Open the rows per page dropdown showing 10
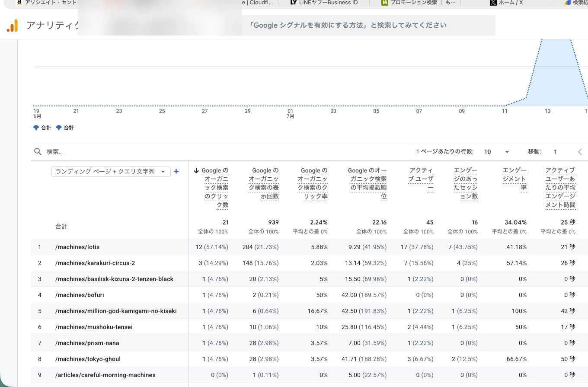Image resolution: width=588 pixels, height=387 pixels. [x=497, y=152]
